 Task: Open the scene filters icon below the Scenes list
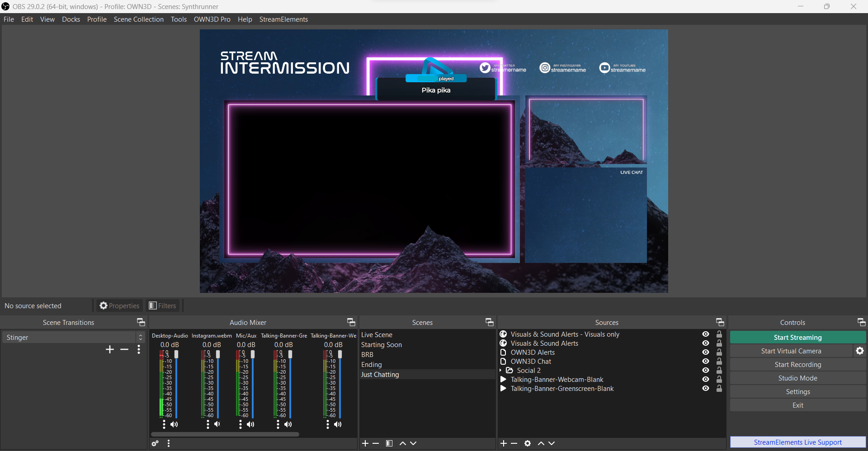[x=389, y=443]
